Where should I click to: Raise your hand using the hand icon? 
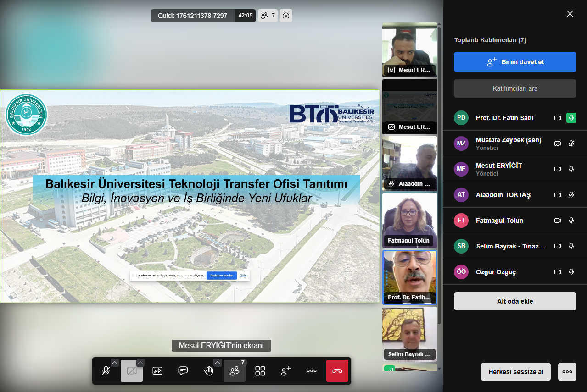tap(209, 371)
